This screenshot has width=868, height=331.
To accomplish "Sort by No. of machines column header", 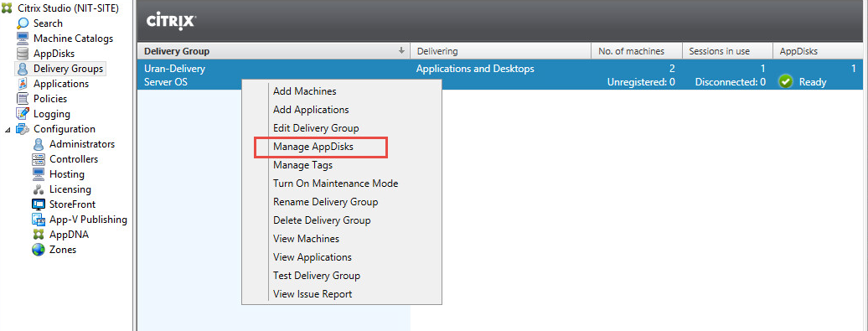I will (x=637, y=51).
